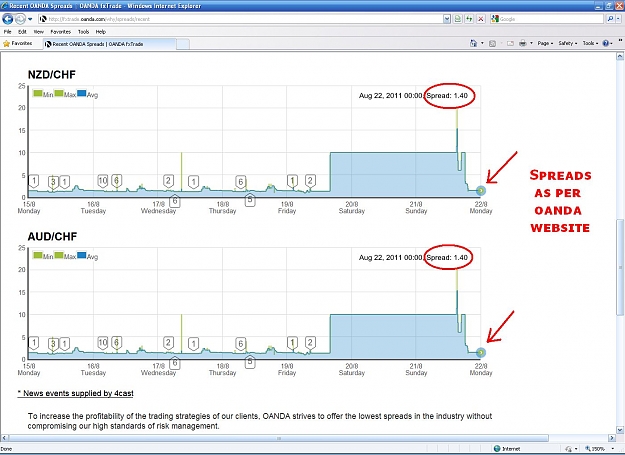Open the Page command bar menu
This screenshot has width=625, height=455.
coord(545,43)
